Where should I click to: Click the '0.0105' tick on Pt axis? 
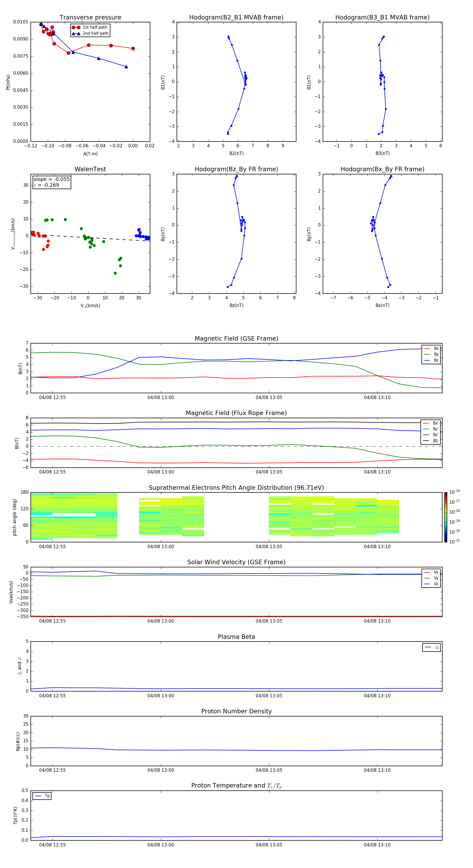pyautogui.click(x=20, y=22)
